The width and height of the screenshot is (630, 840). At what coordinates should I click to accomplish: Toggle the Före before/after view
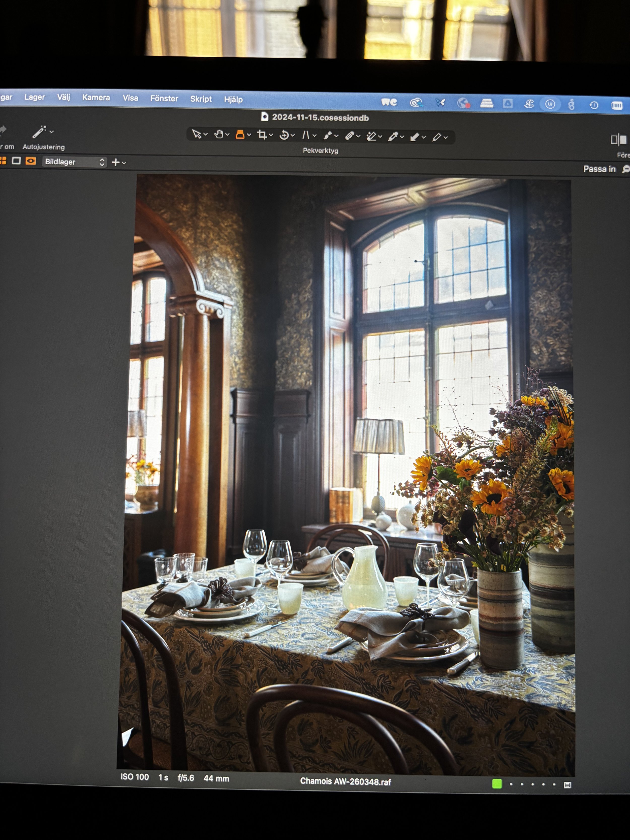coord(619,140)
